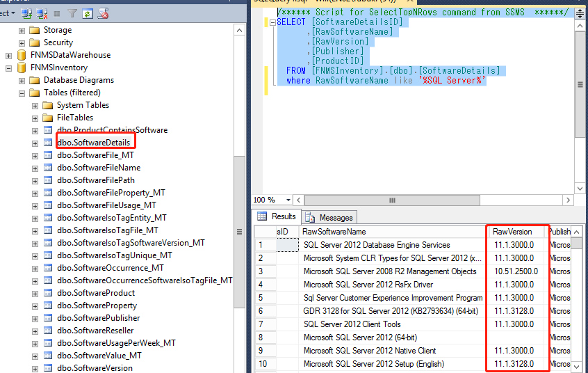Select dbo.SoftwareUsagePerWeek_MT table
The width and height of the screenshot is (588, 373).
116,343
